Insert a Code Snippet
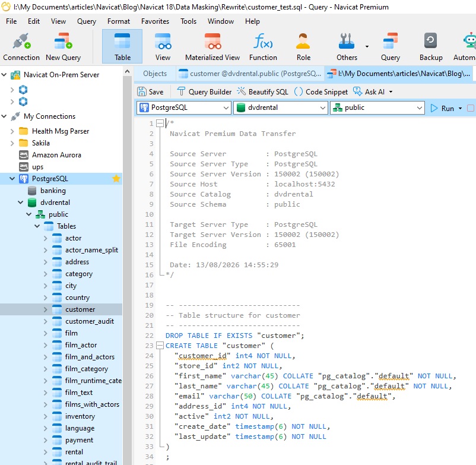This screenshot has width=476, height=465. pos(321,91)
